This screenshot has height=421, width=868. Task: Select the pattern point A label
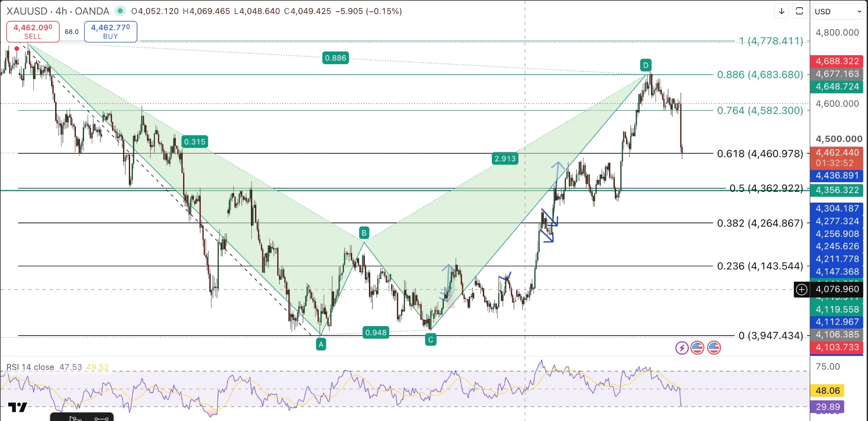pos(321,345)
